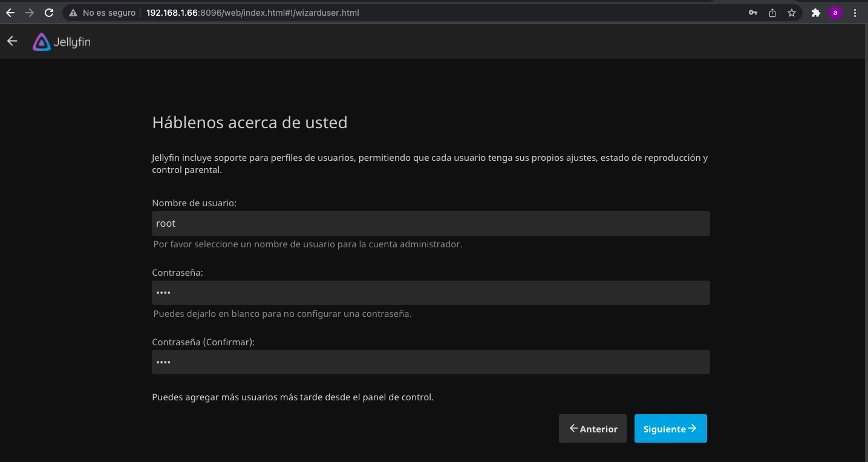The width and height of the screenshot is (868, 462).
Task: Open the extensions puzzle icon
Action: 816,12
